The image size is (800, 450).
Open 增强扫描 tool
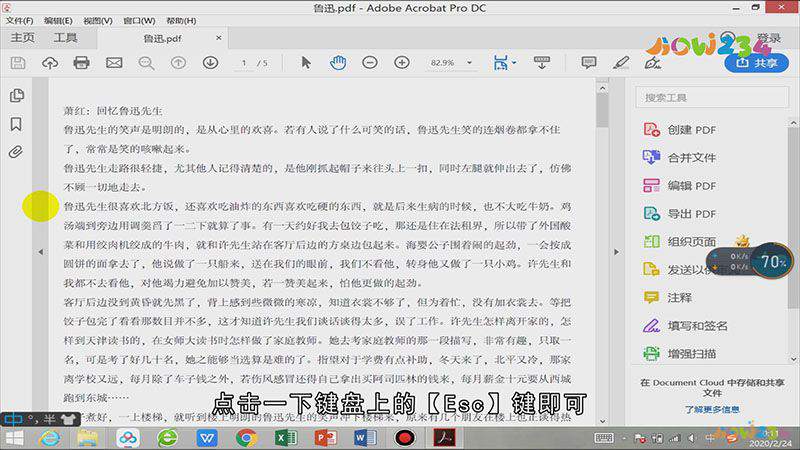pyautogui.click(x=680, y=354)
